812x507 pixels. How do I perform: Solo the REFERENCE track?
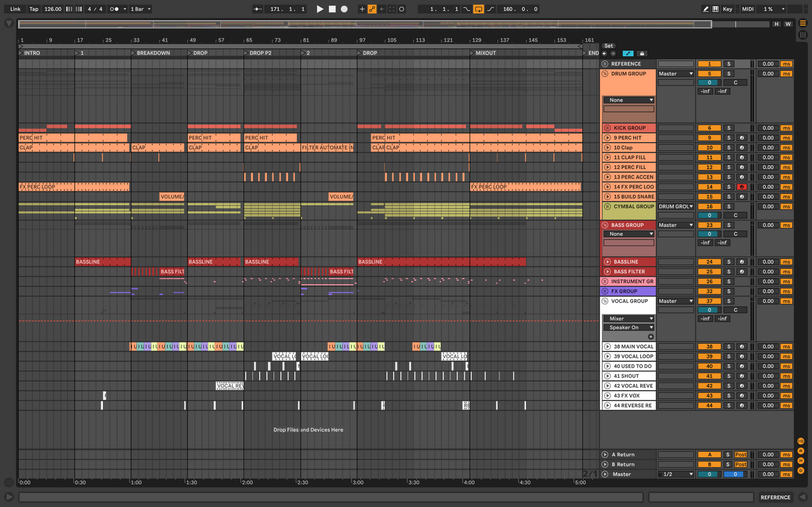coord(729,64)
